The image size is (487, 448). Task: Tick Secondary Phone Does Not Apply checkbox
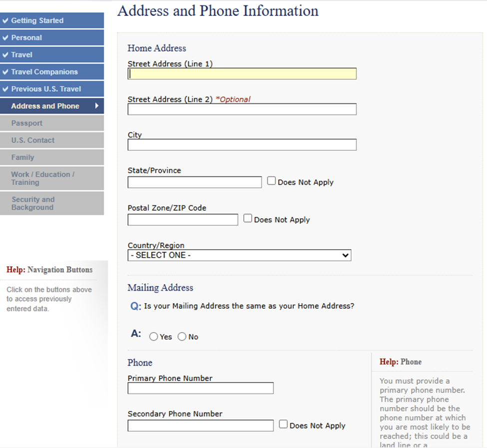[283, 425]
